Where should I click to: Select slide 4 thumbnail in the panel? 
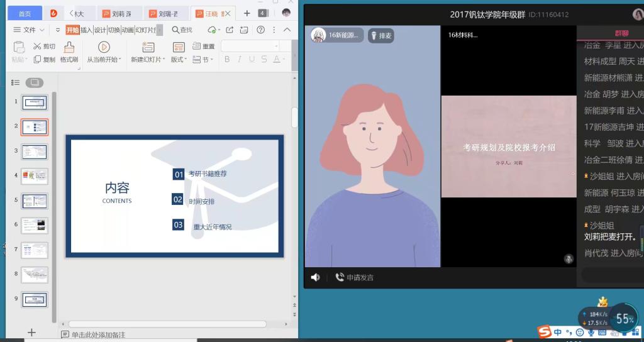tap(35, 176)
